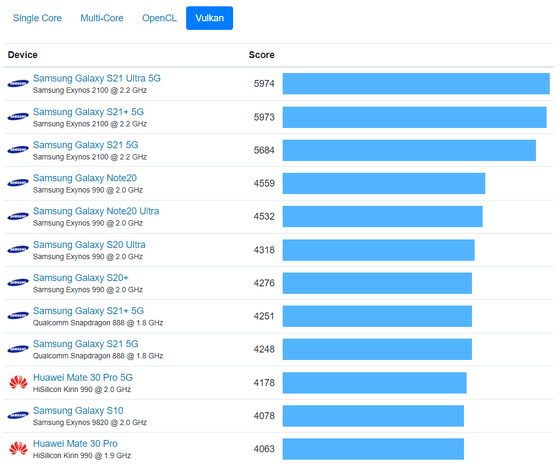
Task: Click score value 5684
Action: tap(264, 150)
